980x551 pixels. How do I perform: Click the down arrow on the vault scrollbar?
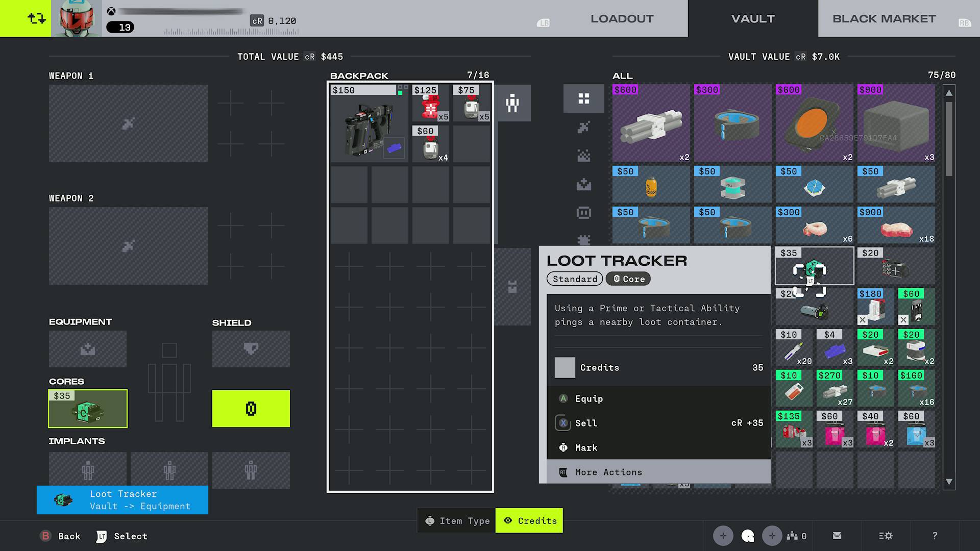949,481
